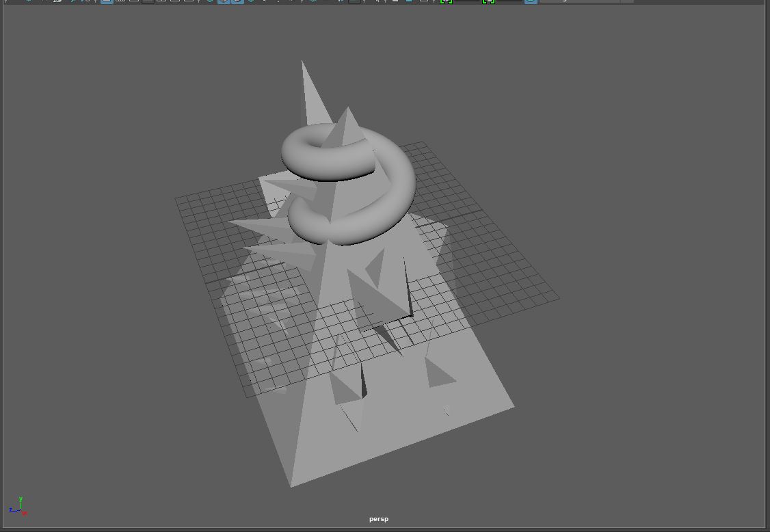Image resolution: width=770 pixels, height=532 pixels.
Task: Click the XYZ axis gizmo
Action: pyautogui.click(x=18, y=507)
